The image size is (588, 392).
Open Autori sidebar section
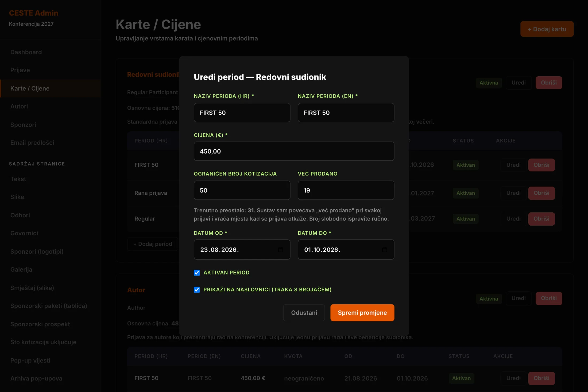[x=19, y=106]
